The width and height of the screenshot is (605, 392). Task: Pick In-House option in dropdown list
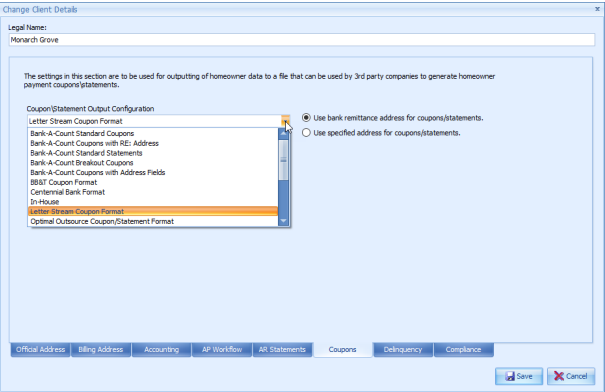click(x=153, y=202)
